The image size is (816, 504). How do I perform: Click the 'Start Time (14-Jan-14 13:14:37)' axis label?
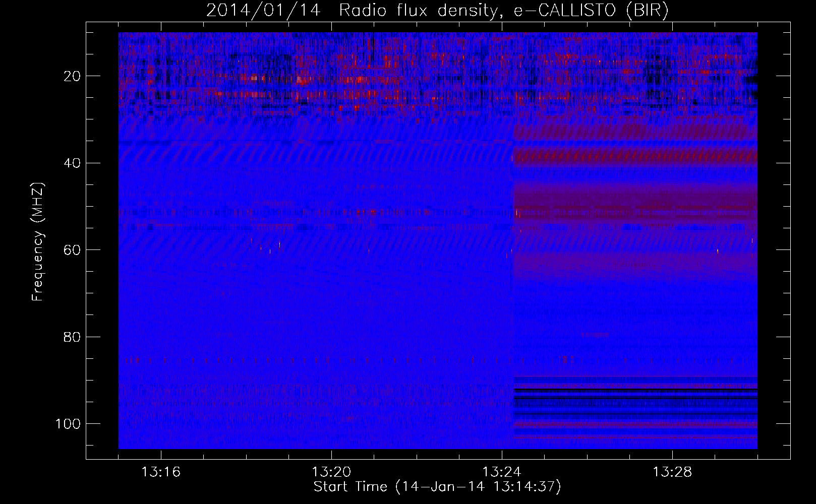coord(437,487)
